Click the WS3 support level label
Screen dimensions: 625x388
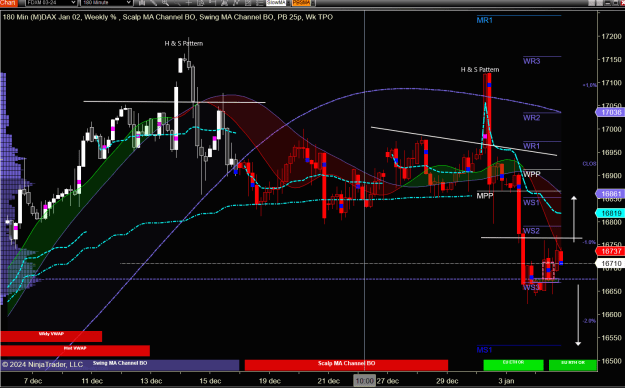[531, 288]
